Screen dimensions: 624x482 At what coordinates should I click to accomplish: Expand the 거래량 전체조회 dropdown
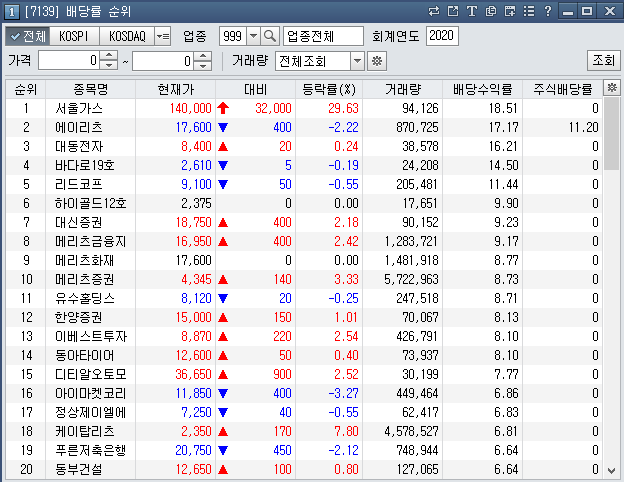(x=357, y=61)
